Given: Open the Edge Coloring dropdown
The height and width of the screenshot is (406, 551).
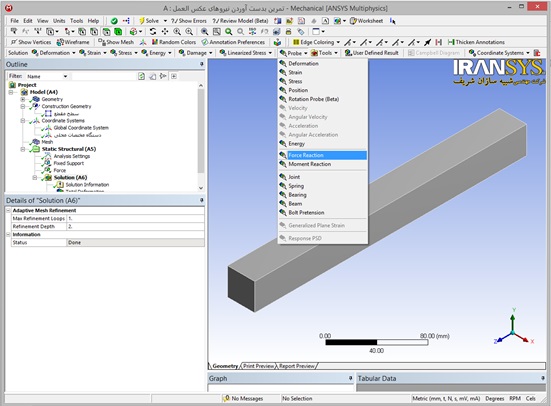Looking at the screenshot, I should pos(316,42).
